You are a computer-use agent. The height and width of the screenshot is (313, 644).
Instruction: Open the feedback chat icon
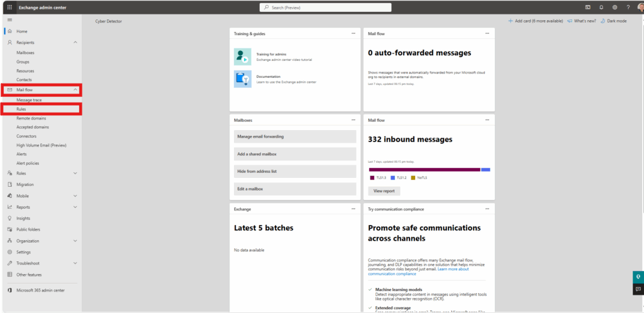[x=638, y=288]
